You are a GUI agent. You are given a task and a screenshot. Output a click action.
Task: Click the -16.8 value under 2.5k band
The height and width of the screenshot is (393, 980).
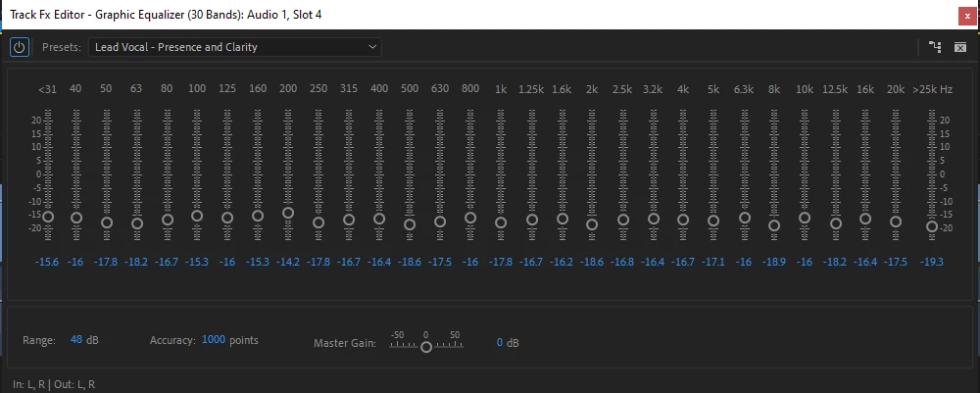pyautogui.click(x=622, y=262)
